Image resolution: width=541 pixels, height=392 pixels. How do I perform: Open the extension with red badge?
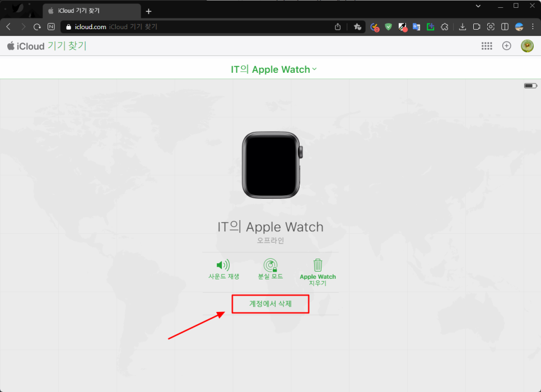pos(374,27)
